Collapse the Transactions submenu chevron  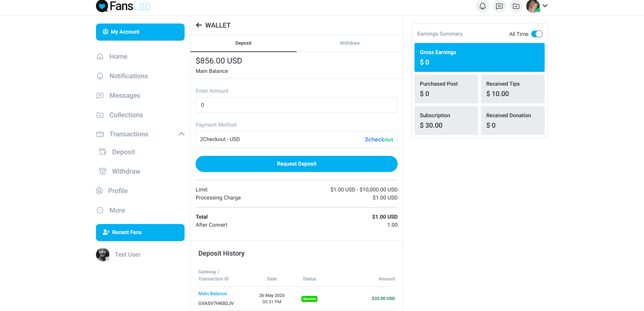(x=182, y=134)
